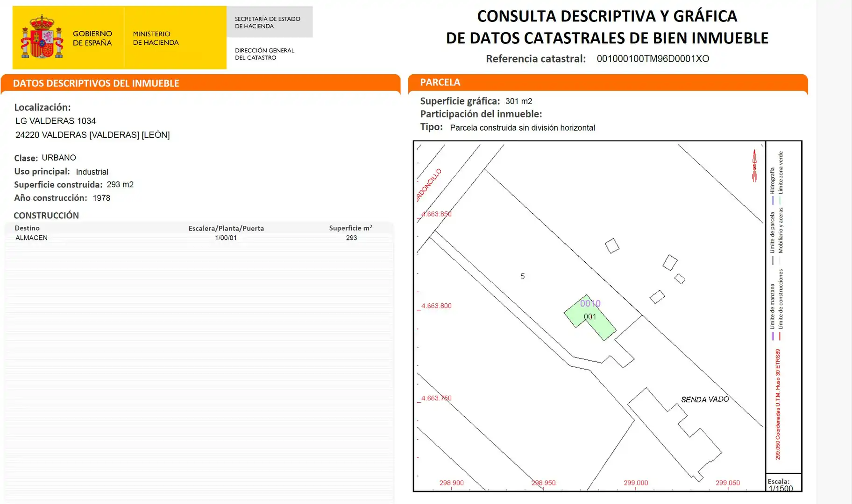The width and height of the screenshot is (852, 504).
Task: Click the 4.663.800 coordinate label
Action: 436,306
